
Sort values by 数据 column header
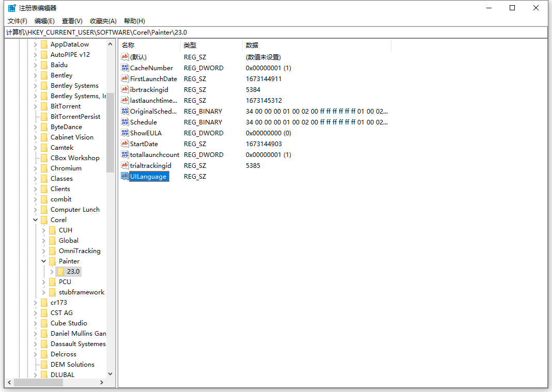tap(317, 45)
